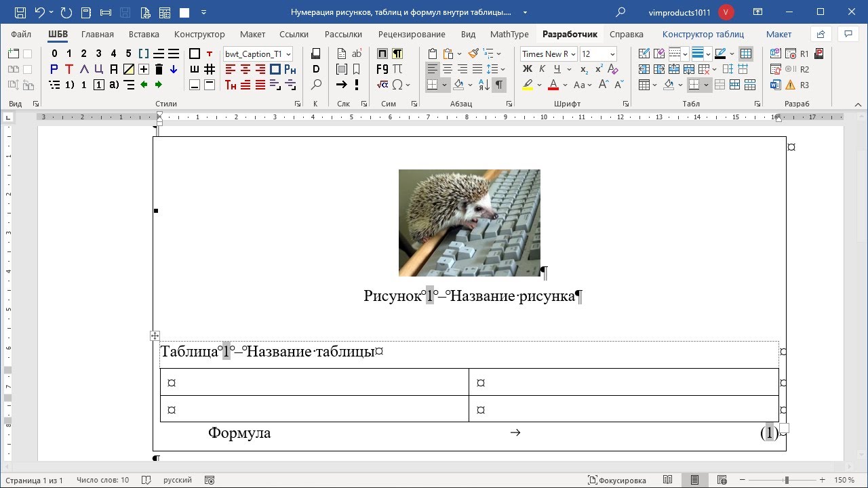868x488 pixels.
Task: Click the red font color A button
Action: pos(553,85)
